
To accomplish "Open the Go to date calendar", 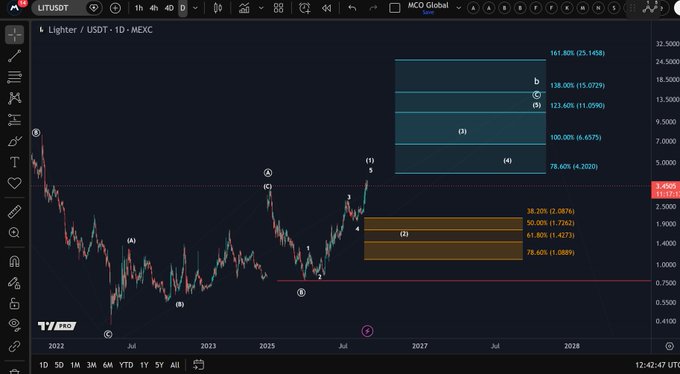I will tap(198, 364).
